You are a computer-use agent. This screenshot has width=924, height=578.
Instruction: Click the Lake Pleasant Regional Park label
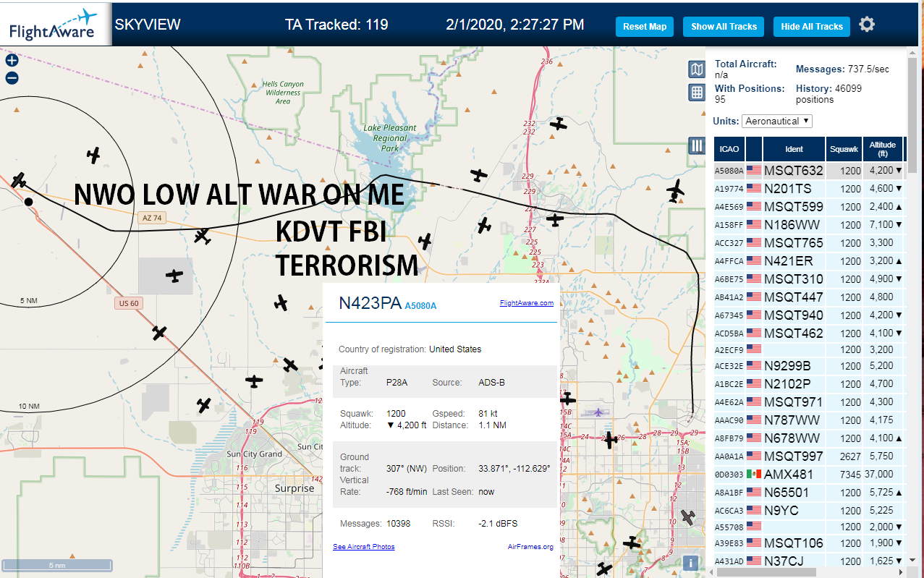pyautogui.click(x=390, y=137)
